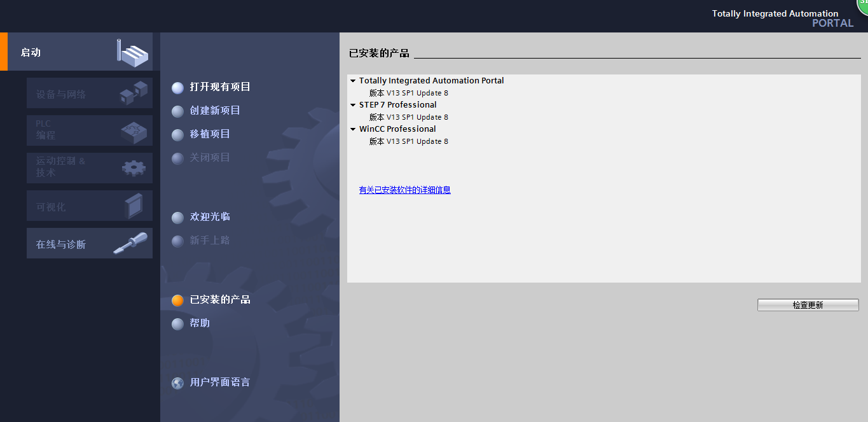Open the 可视化 portal
Screen dimensions: 868x422
tap(90, 206)
